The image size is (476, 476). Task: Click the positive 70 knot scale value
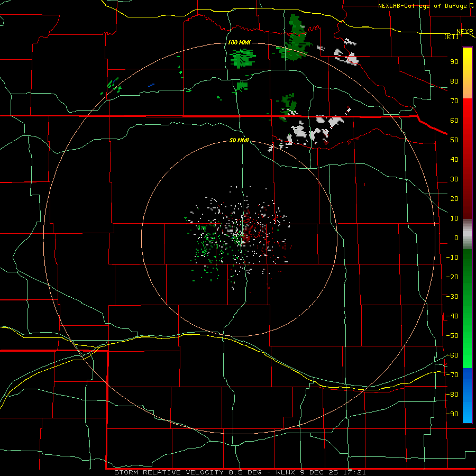click(454, 101)
